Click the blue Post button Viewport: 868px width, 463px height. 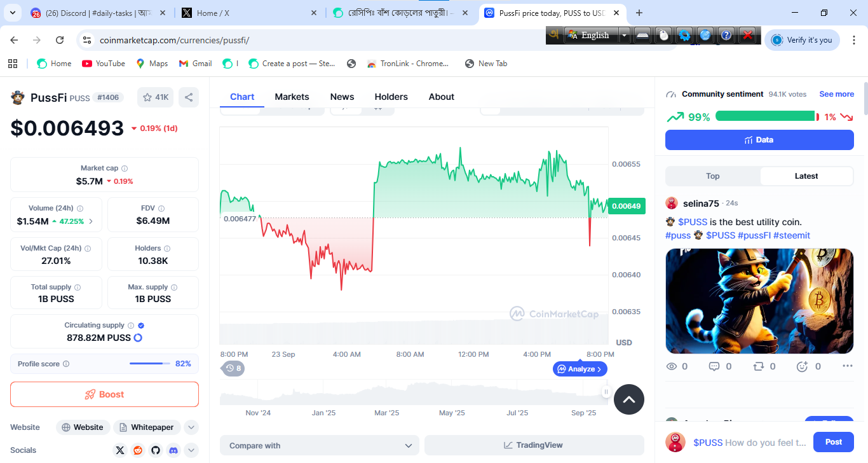click(834, 442)
